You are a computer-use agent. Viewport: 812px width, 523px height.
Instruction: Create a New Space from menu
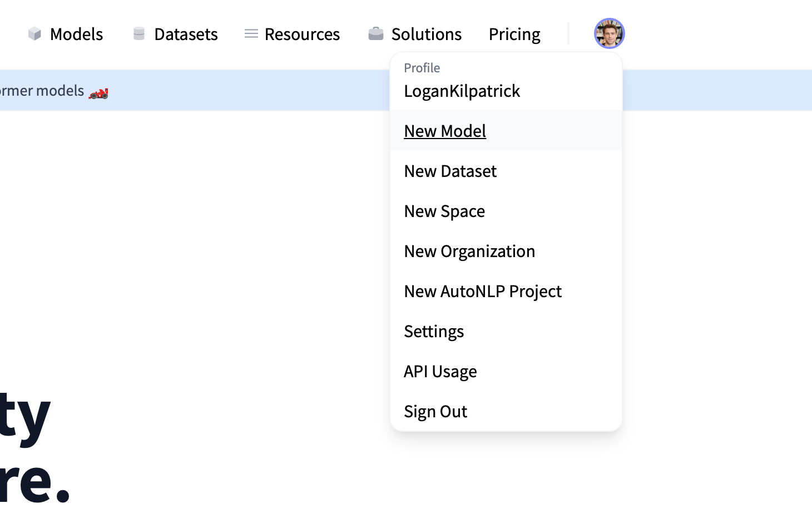(444, 211)
